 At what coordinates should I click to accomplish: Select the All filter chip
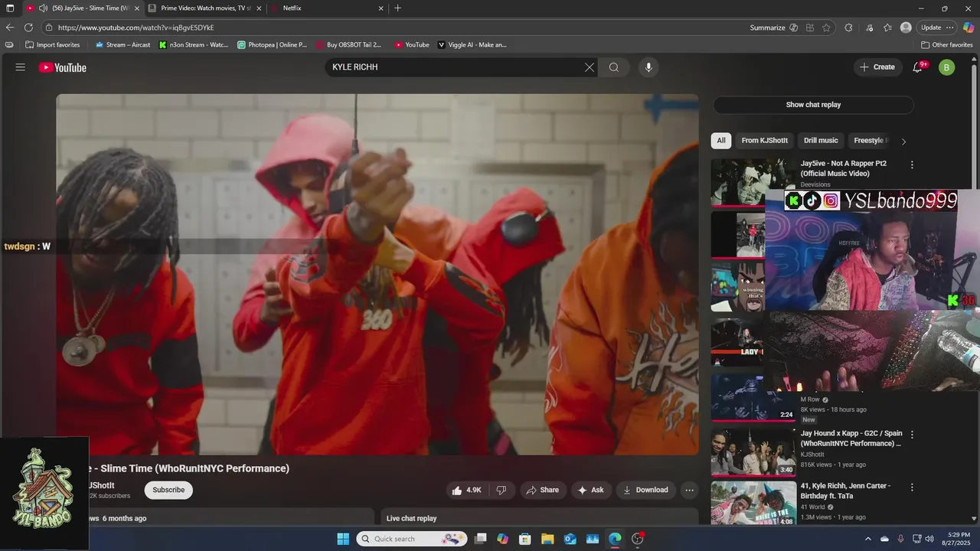(x=720, y=141)
